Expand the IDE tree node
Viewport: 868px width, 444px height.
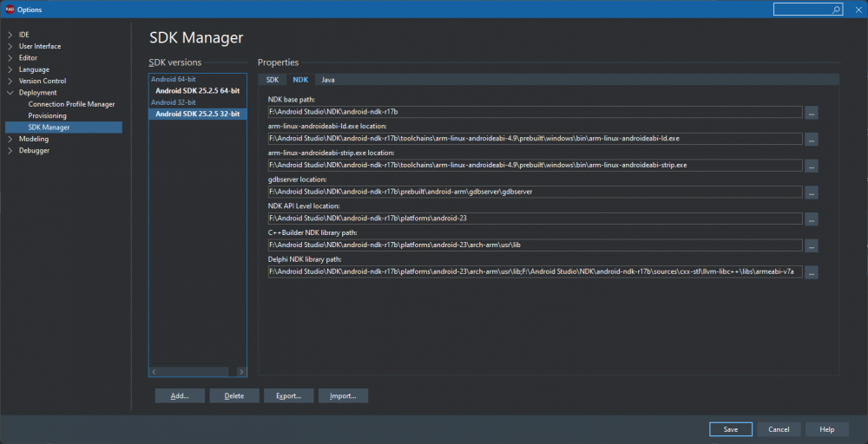tap(10, 35)
